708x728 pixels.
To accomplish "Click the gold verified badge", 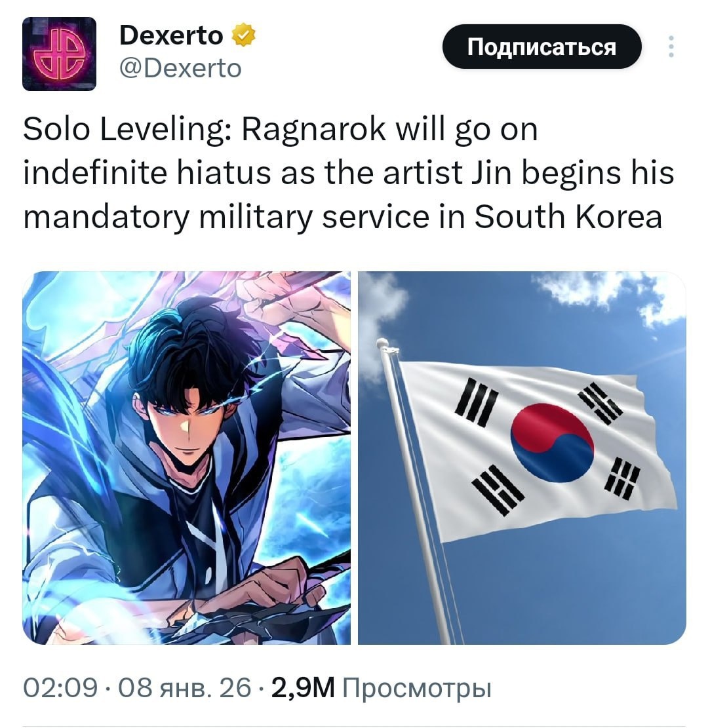I will coord(243,35).
